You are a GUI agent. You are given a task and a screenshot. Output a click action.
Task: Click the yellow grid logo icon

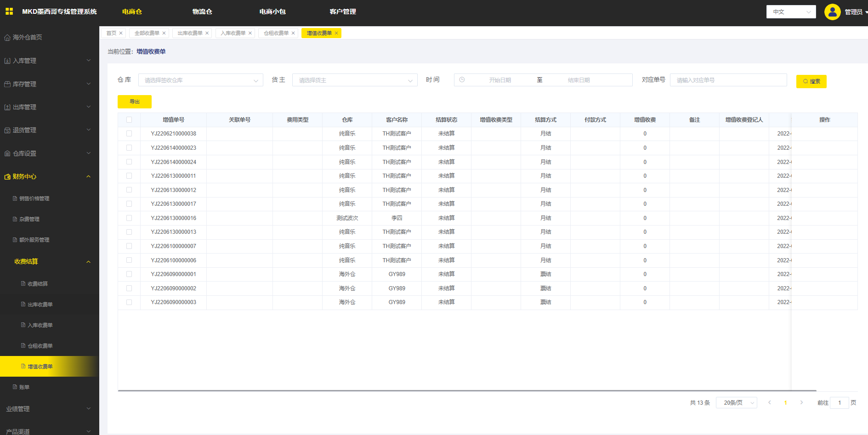click(9, 11)
